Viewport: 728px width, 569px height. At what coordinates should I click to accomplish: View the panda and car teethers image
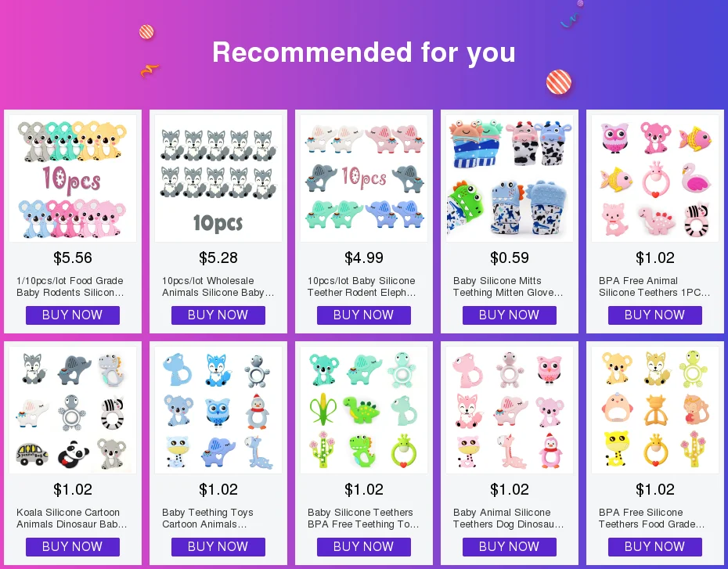point(73,410)
